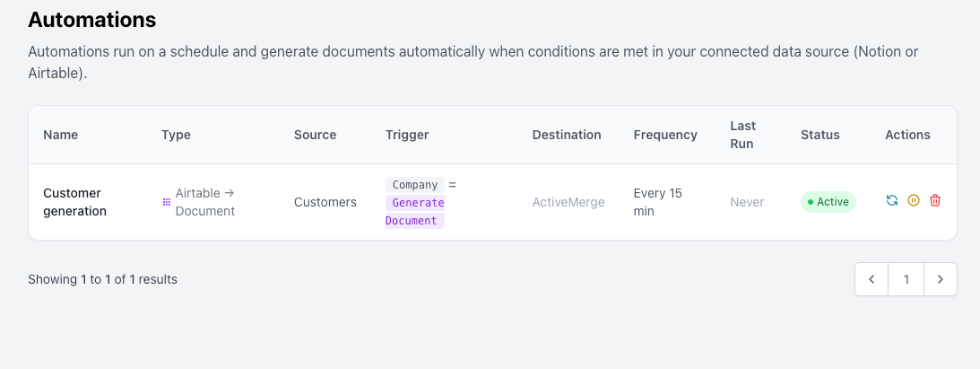Click the ActiveMerge destination cell

568,202
